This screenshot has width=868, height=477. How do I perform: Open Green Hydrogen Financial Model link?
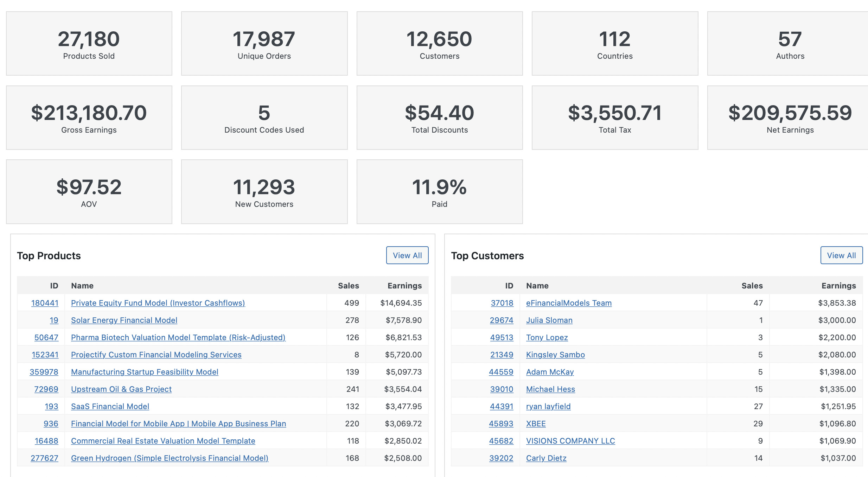[169, 458]
